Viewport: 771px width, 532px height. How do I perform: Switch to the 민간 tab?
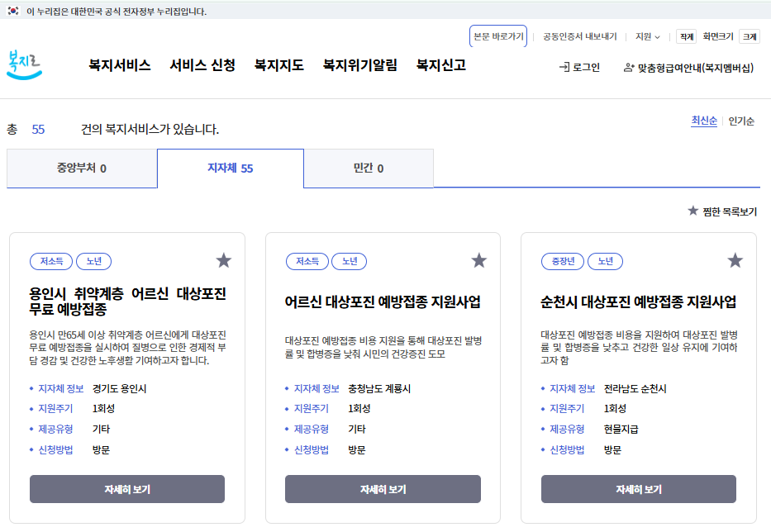369,168
